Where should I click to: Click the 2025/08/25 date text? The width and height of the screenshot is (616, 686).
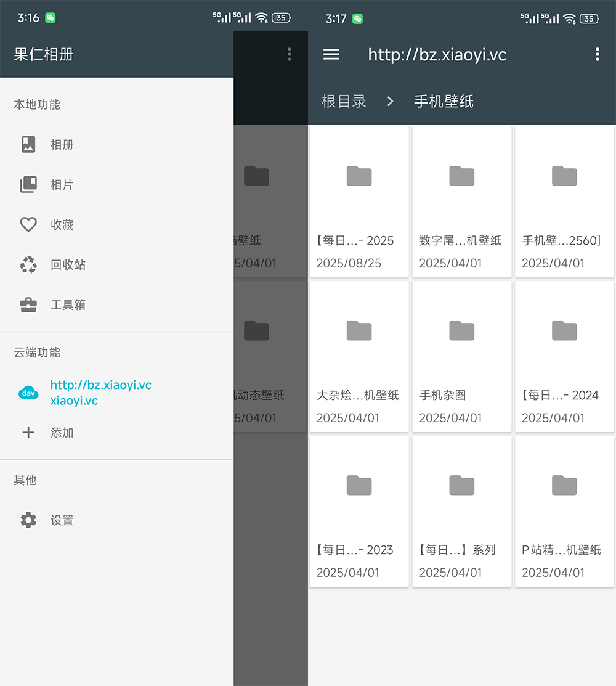pyautogui.click(x=349, y=263)
